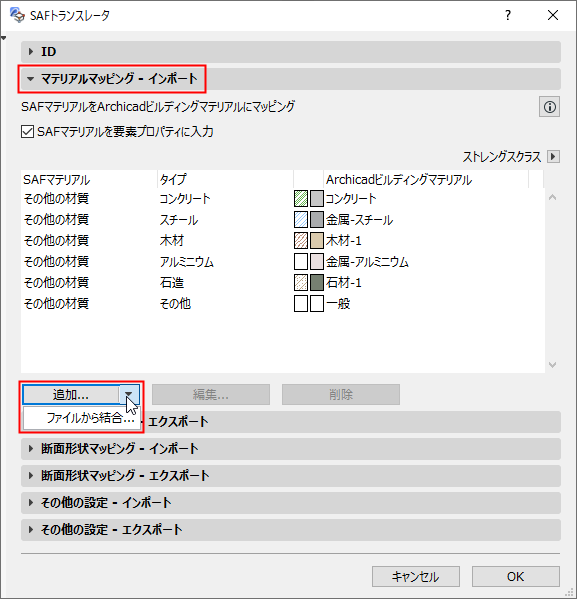
Task: Click 金属-アルミニウム building material name
Action: (367, 262)
